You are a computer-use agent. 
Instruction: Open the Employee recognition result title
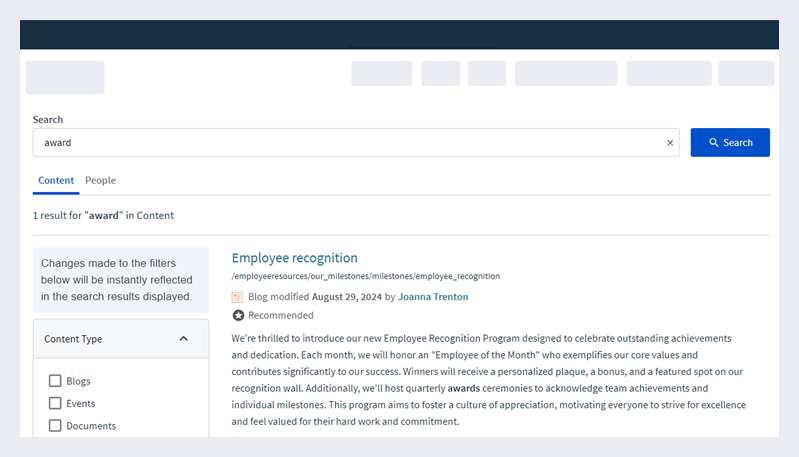(x=295, y=258)
